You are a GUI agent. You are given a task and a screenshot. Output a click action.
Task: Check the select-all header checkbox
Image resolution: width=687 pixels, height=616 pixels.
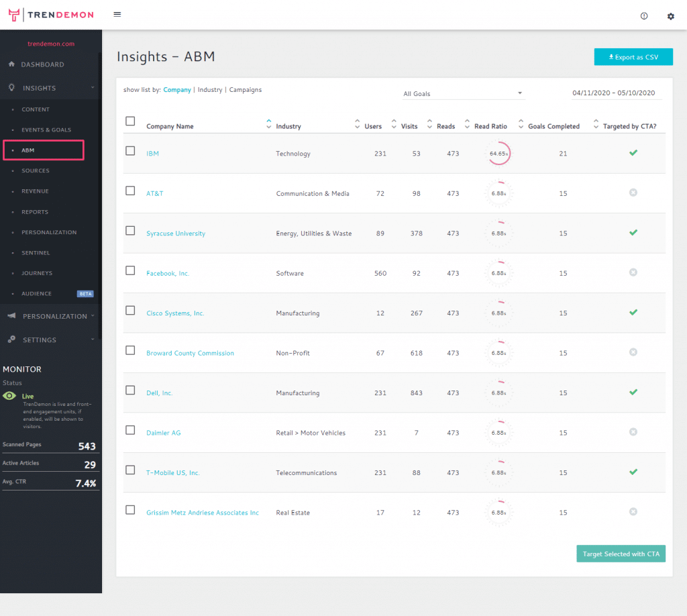(130, 121)
